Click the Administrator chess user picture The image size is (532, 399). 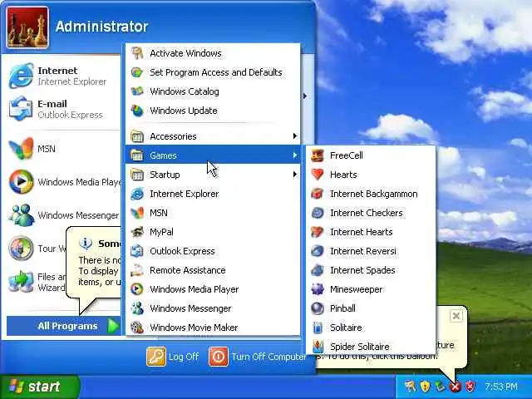(27, 27)
